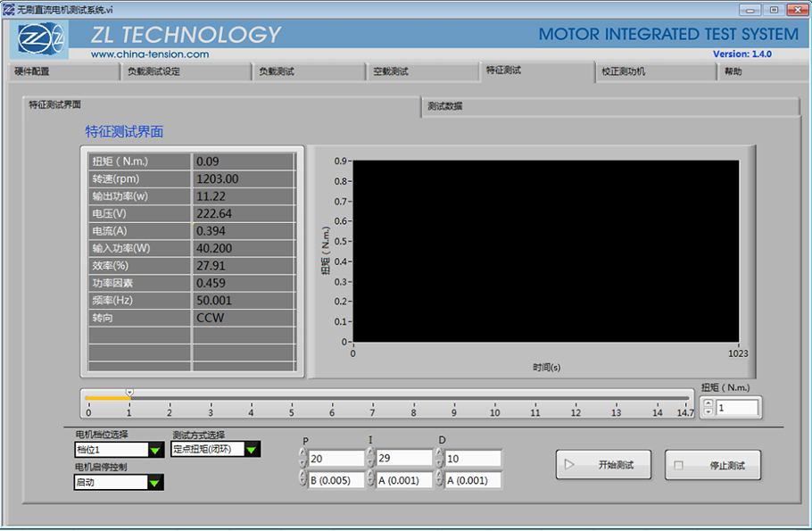This screenshot has width=812, height=531.
Task: Increment the 扭矩 (N.m.) value stepper
Action: coord(708,403)
